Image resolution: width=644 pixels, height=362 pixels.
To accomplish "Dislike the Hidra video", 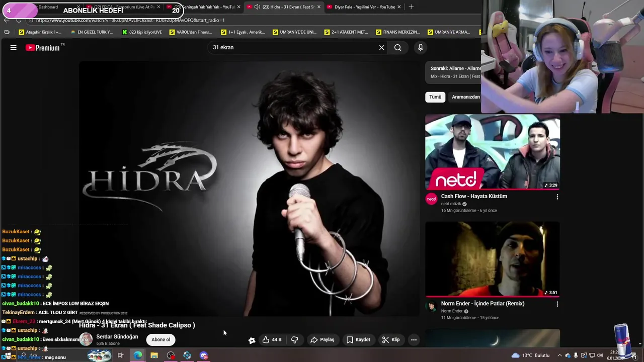I will pyautogui.click(x=295, y=340).
